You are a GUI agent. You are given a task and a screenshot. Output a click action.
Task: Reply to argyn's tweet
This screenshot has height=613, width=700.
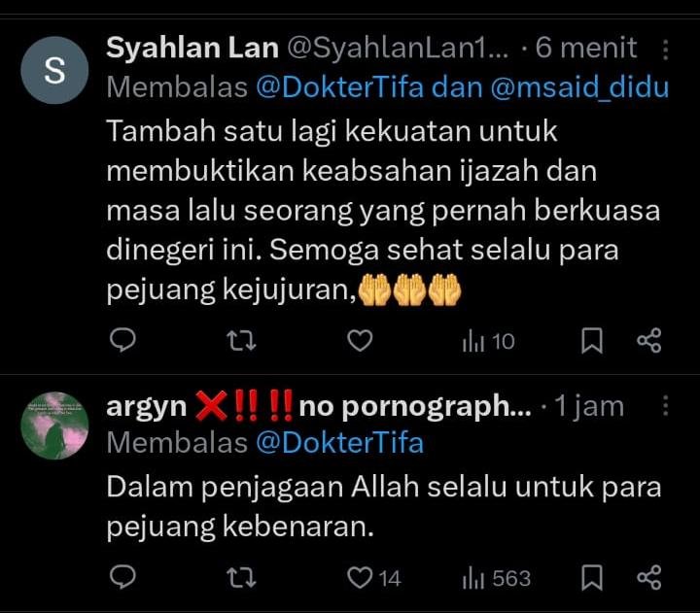[x=122, y=577]
